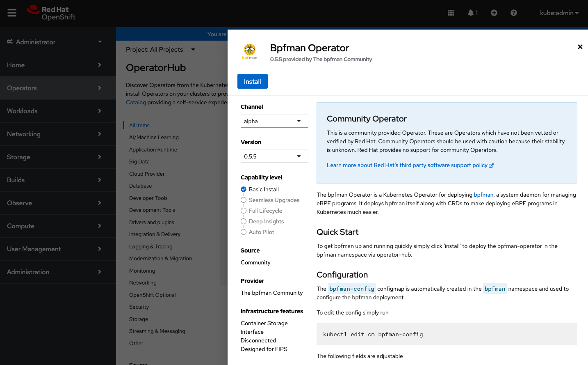
Task: Open help via the question mark icon
Action: [x=513, y=13]
